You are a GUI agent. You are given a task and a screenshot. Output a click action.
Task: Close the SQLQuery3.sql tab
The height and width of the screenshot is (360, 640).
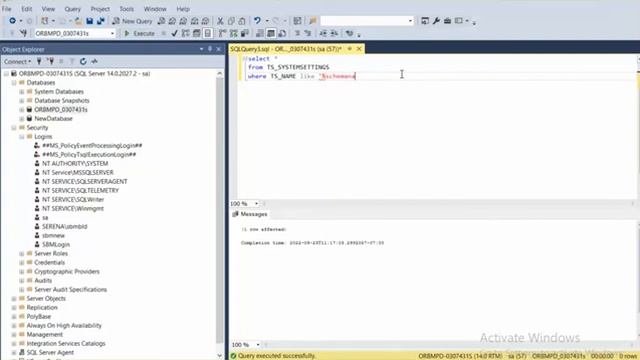pos(359,49)
